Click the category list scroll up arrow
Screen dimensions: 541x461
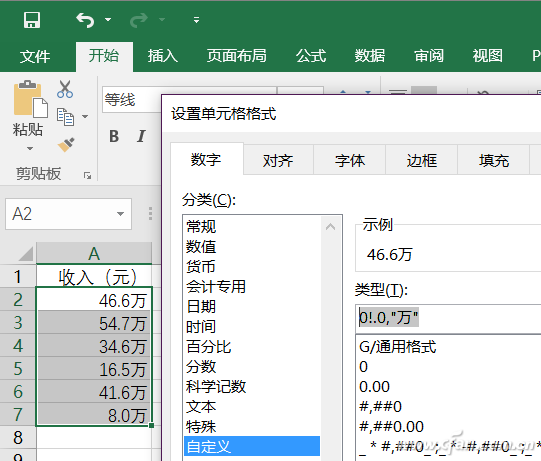click(x=331, y=227)
